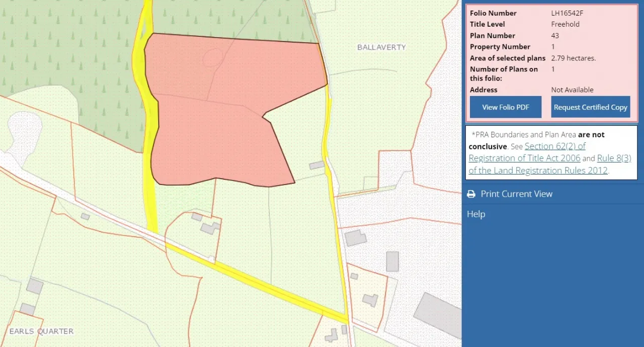Click the BALLAVERTY townland label
This screenshot has width=644, height=347.
[x=381, y=47]
